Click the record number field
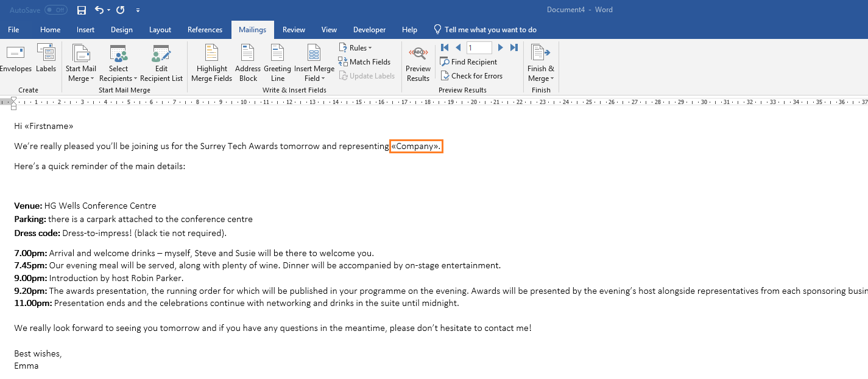Screen dimensions: 868x379 click(479, 47)
